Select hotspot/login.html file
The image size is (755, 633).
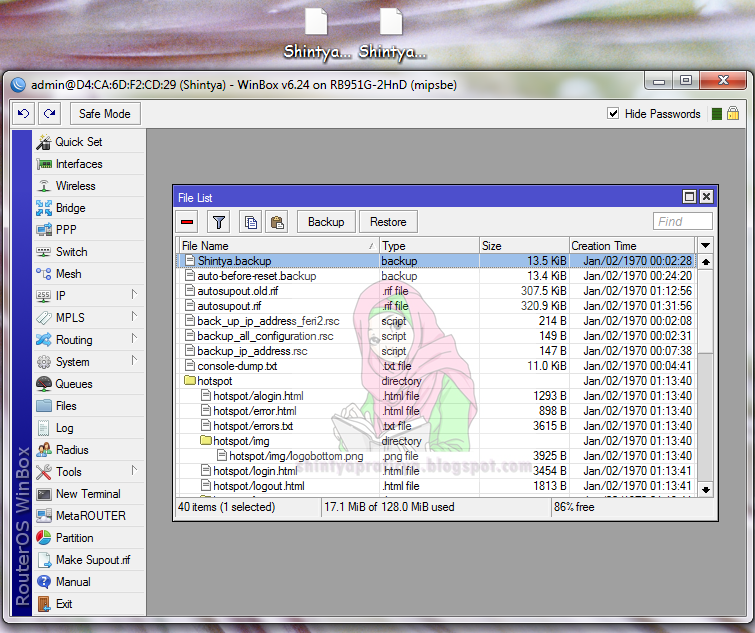(436, 471)
